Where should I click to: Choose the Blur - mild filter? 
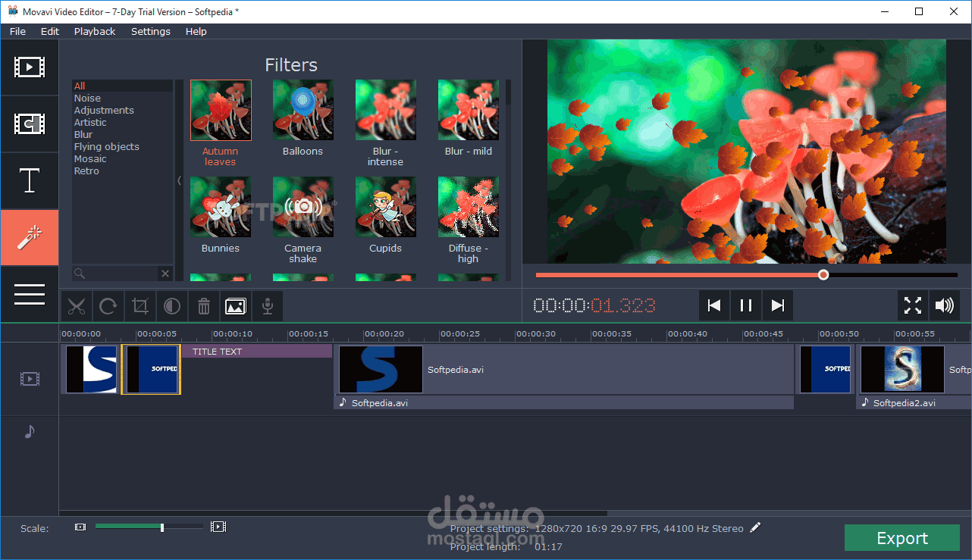coord(469,111)
